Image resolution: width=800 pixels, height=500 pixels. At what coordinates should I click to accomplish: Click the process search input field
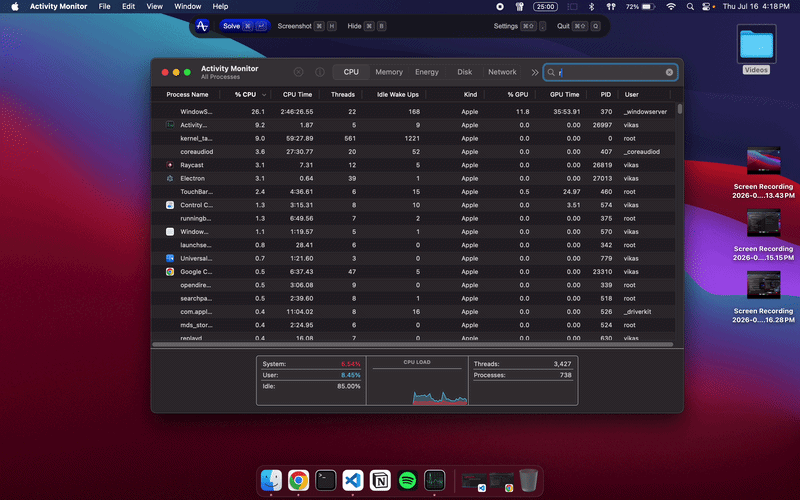[610, 72]
